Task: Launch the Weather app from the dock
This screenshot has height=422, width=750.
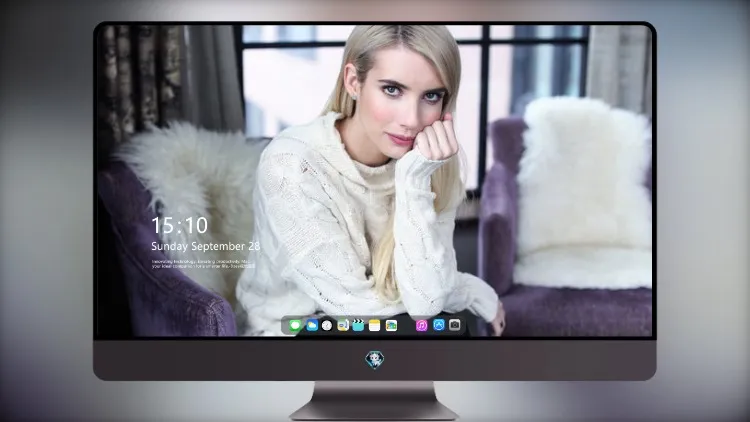Action: pyautogui.click(x=311, y=326)
